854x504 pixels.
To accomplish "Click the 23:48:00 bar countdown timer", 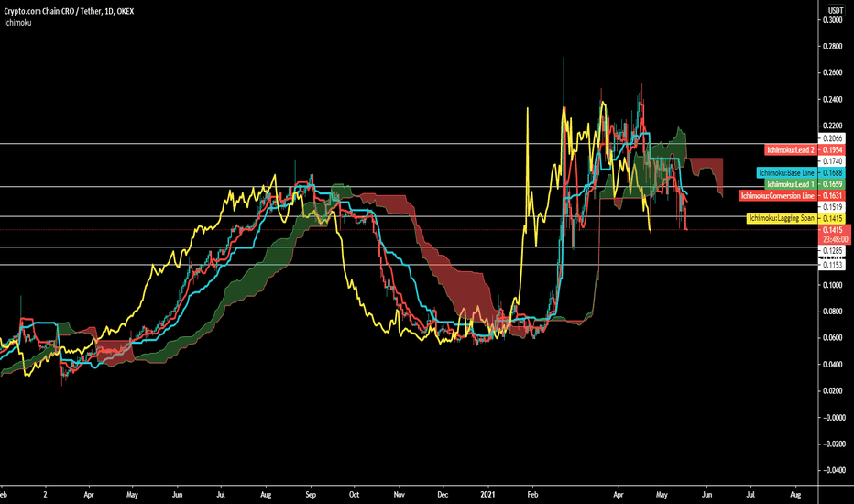I will point(835,239).
